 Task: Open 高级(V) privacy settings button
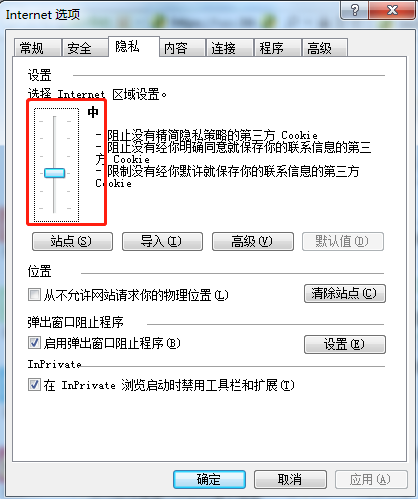pos(253,241)
